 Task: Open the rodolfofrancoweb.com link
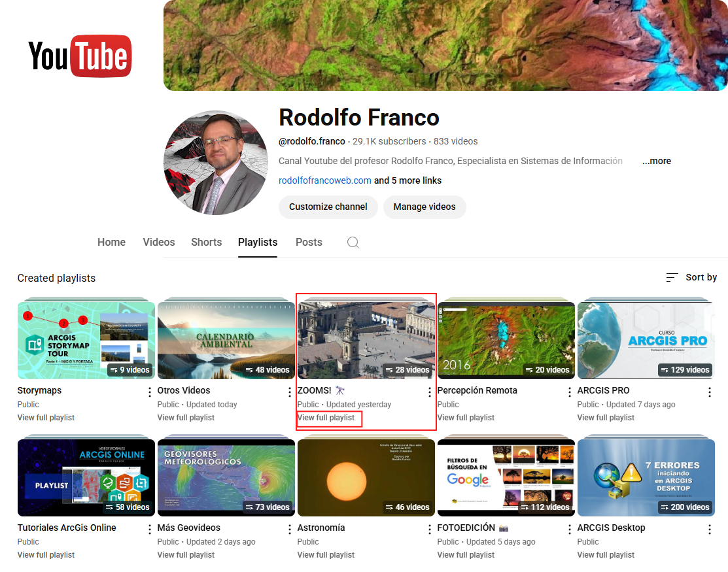point(325,180)
